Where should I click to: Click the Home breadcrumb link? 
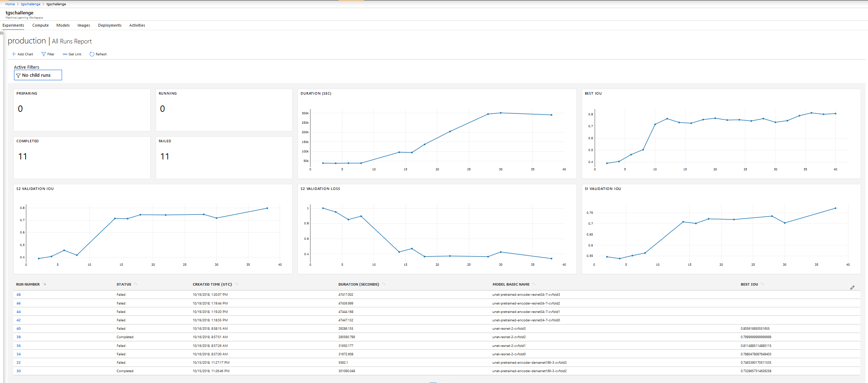coord(10,4)
